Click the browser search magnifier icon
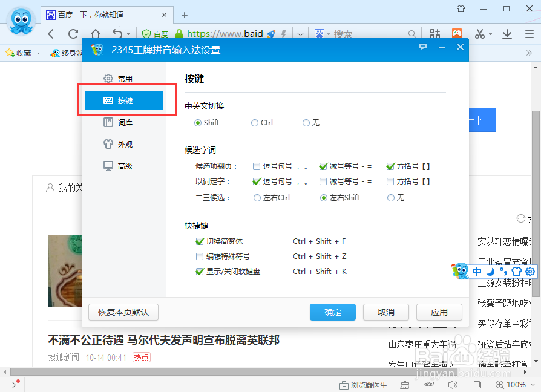 click(411, 34)
